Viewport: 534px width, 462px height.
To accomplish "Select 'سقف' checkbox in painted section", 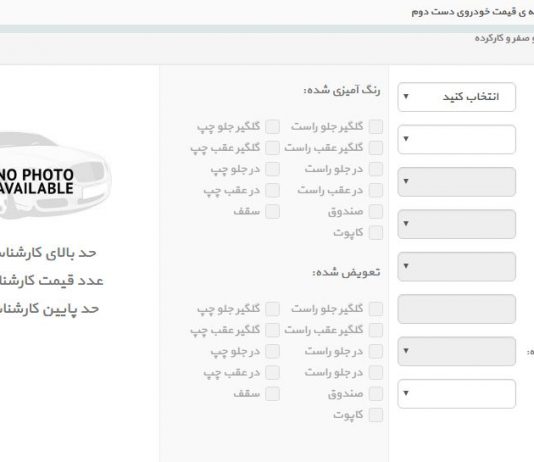I will click(x=273, y=211).
